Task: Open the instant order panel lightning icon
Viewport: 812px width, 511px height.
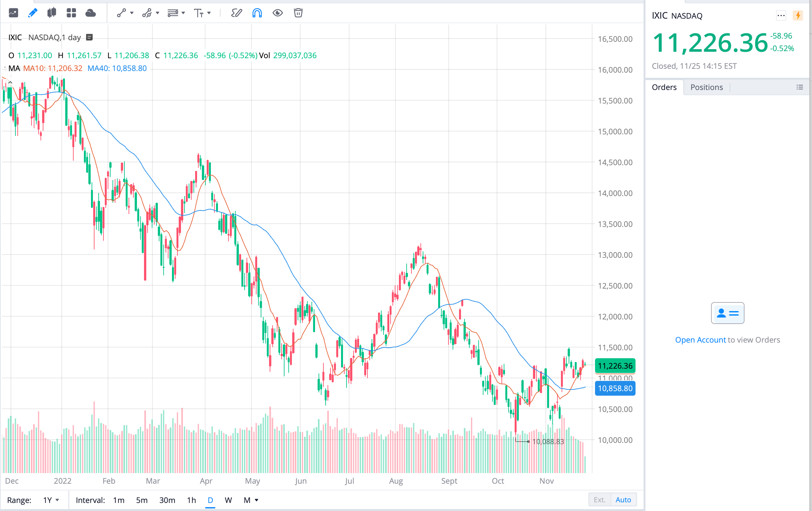Action: [798, 15]
